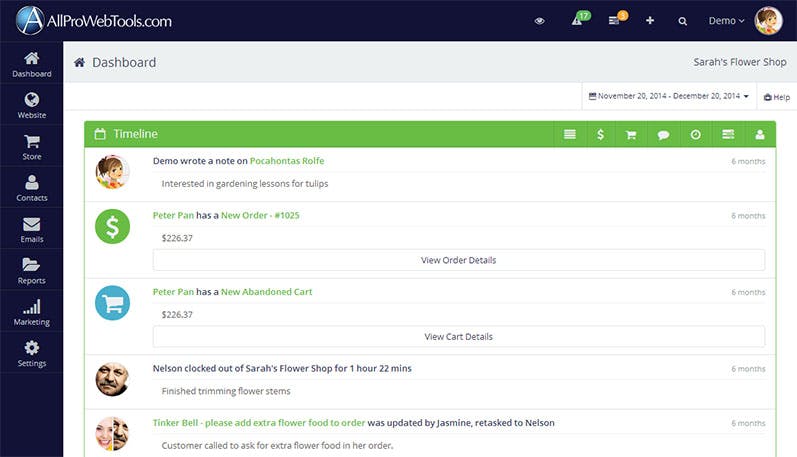Toggle the eye view icon in header
This screenshot has width=797, height=457.
pyautogui.click(x=539, y=21)
